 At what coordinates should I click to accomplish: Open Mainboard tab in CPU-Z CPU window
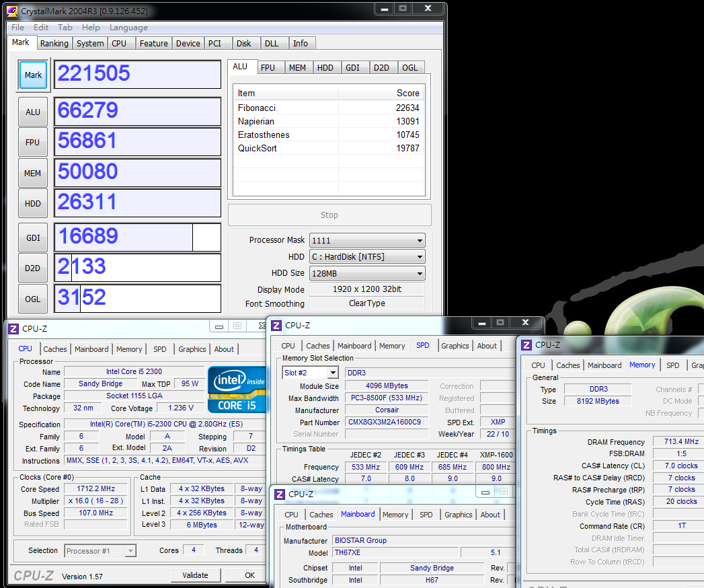tap(91, 349)
